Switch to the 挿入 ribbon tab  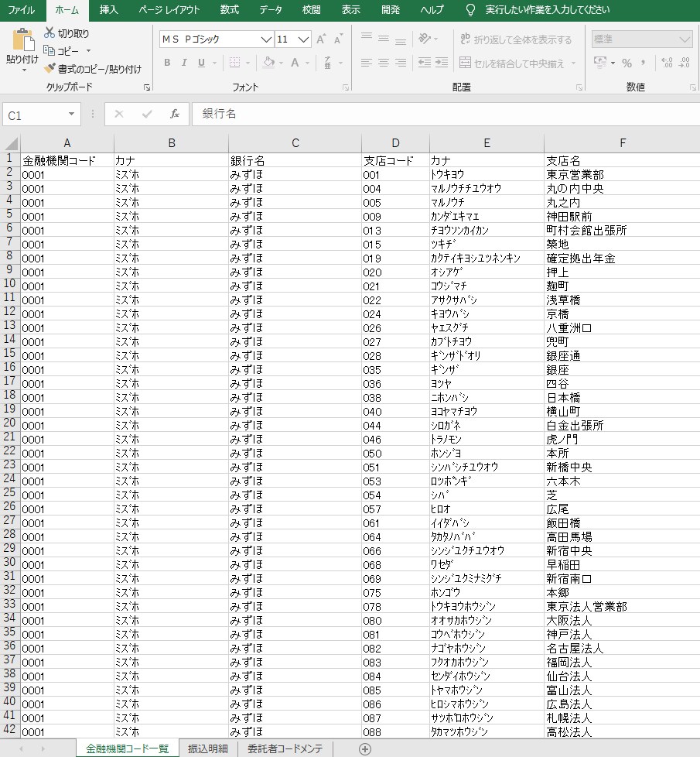pyautogui.click(x=108, y=10)
